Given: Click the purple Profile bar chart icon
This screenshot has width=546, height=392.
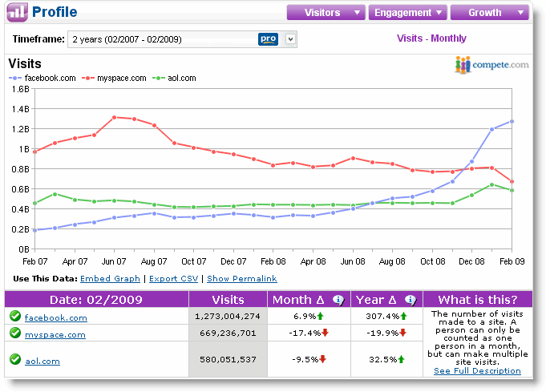Looking at the screenshot, I should click(x=17, y=12).
